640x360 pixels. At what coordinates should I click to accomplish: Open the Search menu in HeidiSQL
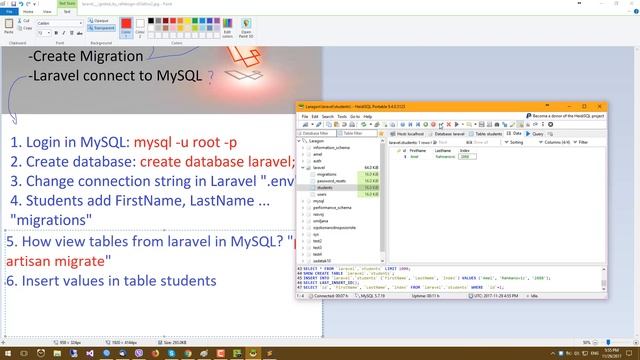[x=327, y=116]
